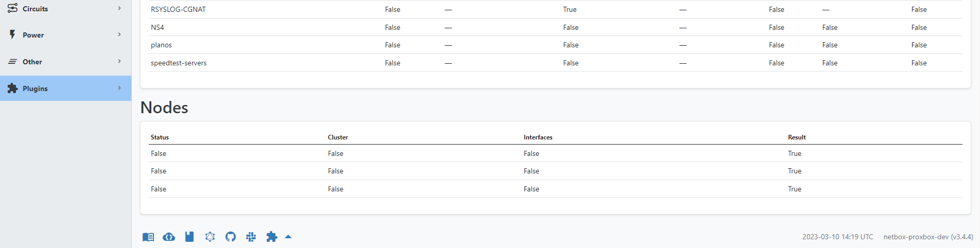The width and height of the screenshot is (980, 248).
Task: Open the Slack community icon
Action: point(251,237)
